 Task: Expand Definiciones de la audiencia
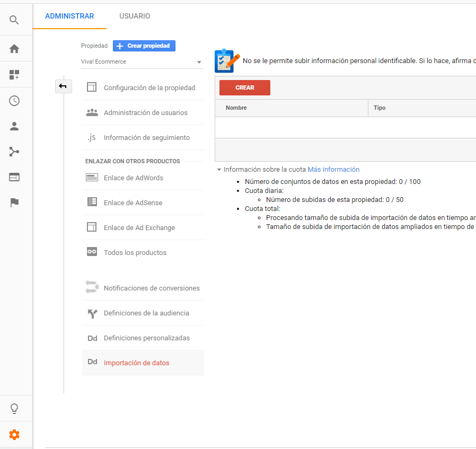143,313
